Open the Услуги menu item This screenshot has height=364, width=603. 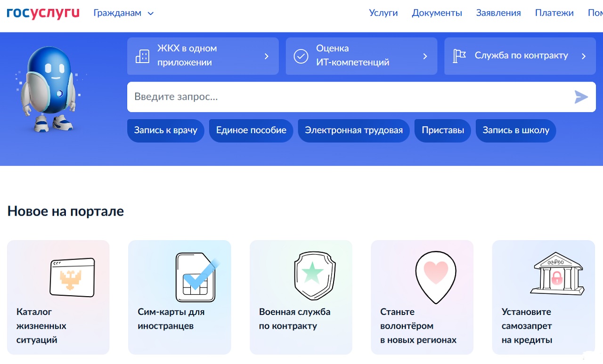point(383,13)
